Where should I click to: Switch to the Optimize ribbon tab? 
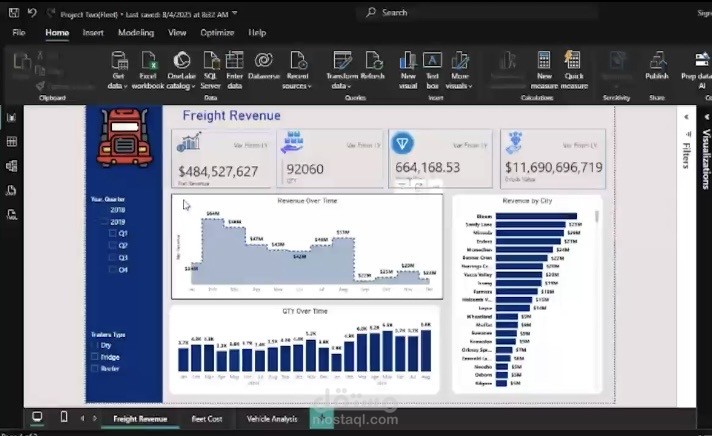(217, 33)
